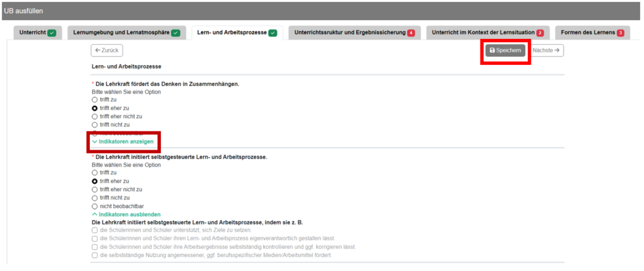Open Unterricht im Kontext der Lernsituation tab
Screen dimensions: 644x271
pyautogui.click(x=483, y=33)
